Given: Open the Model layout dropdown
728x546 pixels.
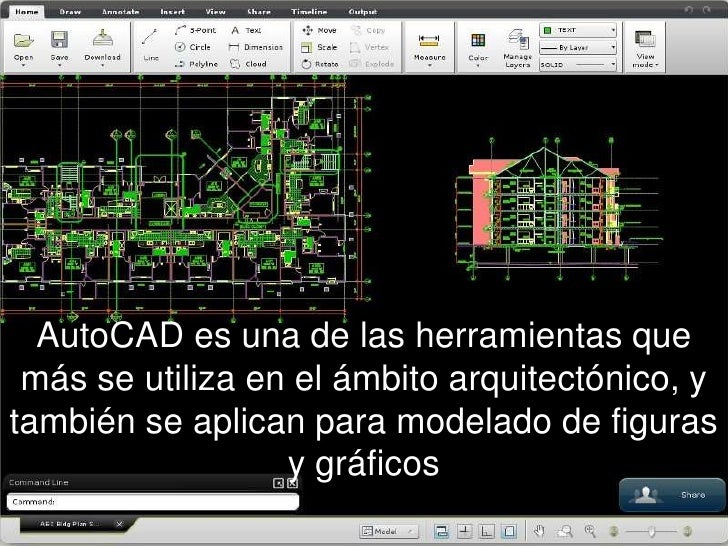Looking at the screenshot, I should [389, 531].
